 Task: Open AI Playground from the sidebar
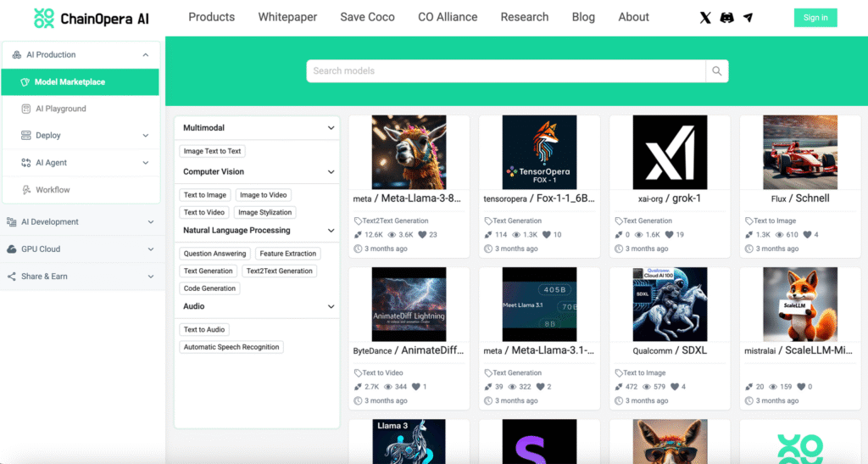click(x=60, y=109)
